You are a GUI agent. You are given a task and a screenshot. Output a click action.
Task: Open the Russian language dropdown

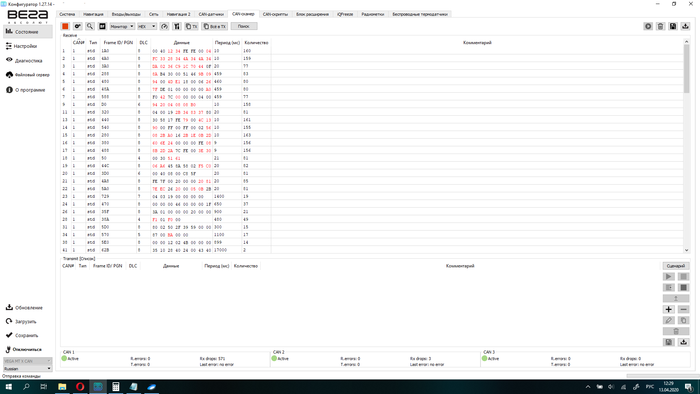(x=27, y=369)
